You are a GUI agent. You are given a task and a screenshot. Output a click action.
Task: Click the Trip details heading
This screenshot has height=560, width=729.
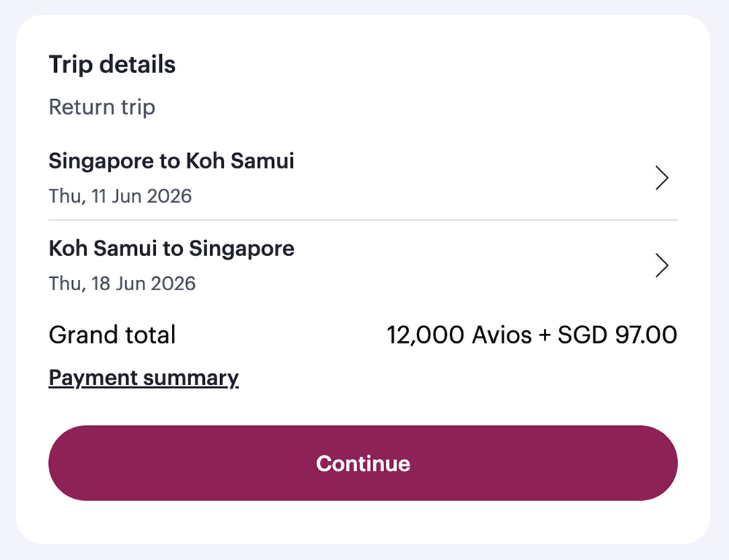[x=112, y=64]
